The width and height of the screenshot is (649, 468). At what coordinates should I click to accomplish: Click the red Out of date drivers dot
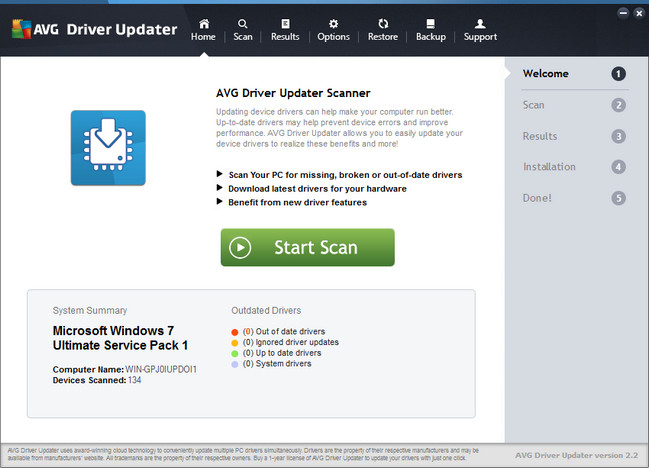[234, 331]
